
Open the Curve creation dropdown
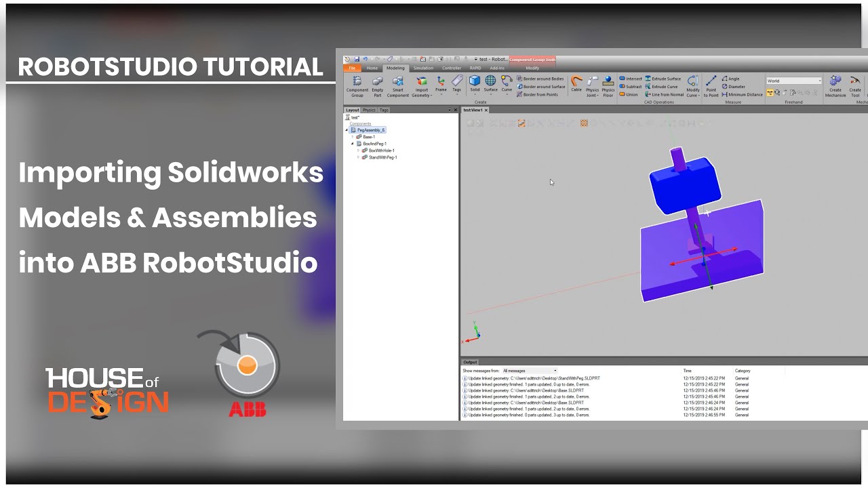507,85
